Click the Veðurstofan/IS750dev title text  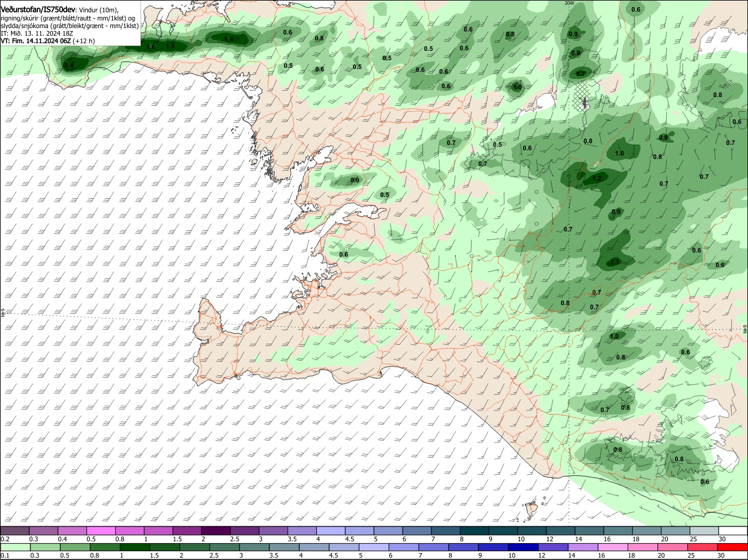click(38, 9)
